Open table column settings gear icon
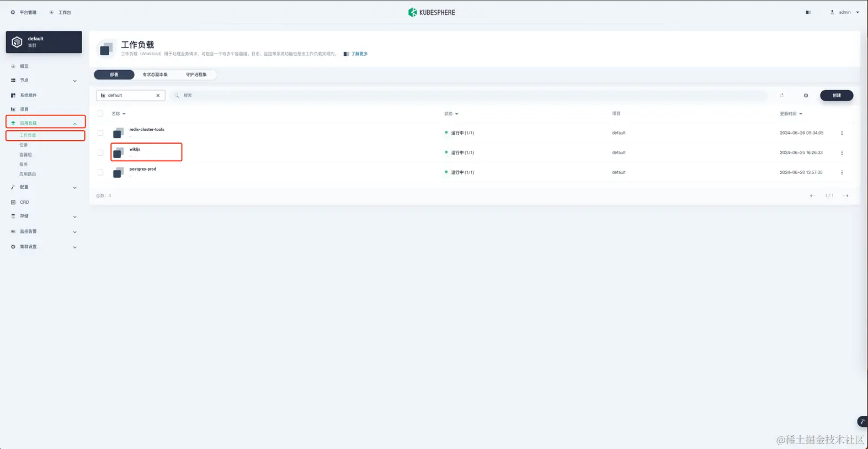 pos(806,96)
